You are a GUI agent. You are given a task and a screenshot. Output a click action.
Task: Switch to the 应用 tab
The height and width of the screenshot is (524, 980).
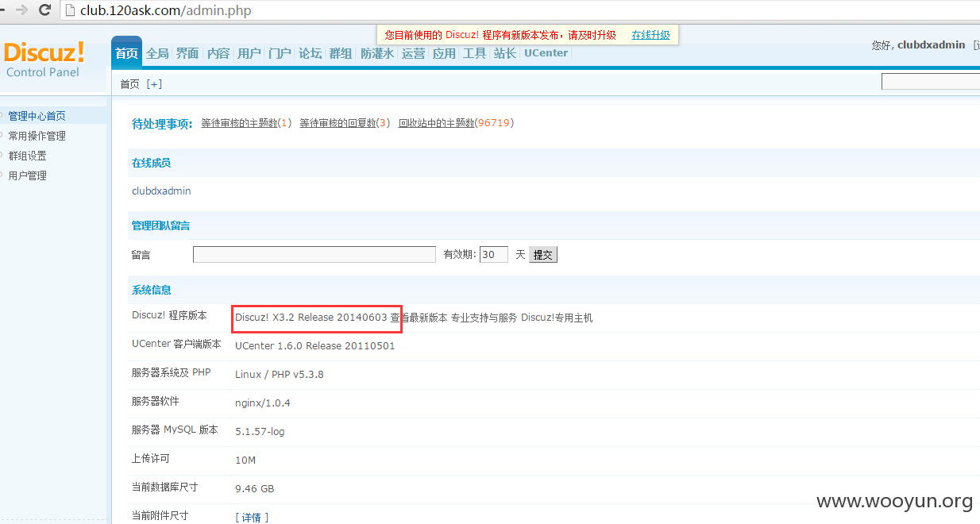[x=444, y=53]
